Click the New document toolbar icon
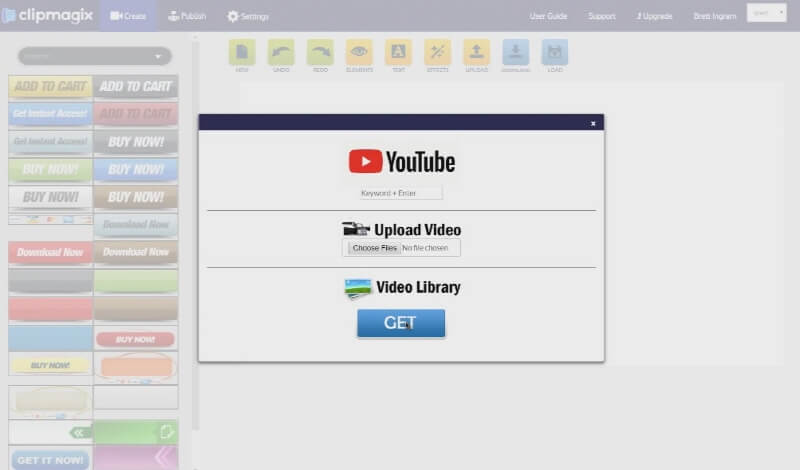Image resolution: width=800 pixels, height=470 pixels. pyautogui.click(x=242, y=52)
